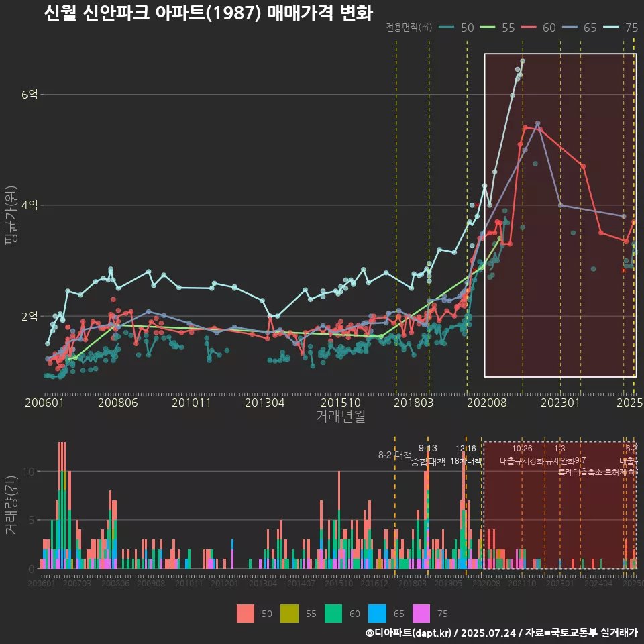
Task: Click the '거래년월' x-axis title
Action: (x=341, y=416)
